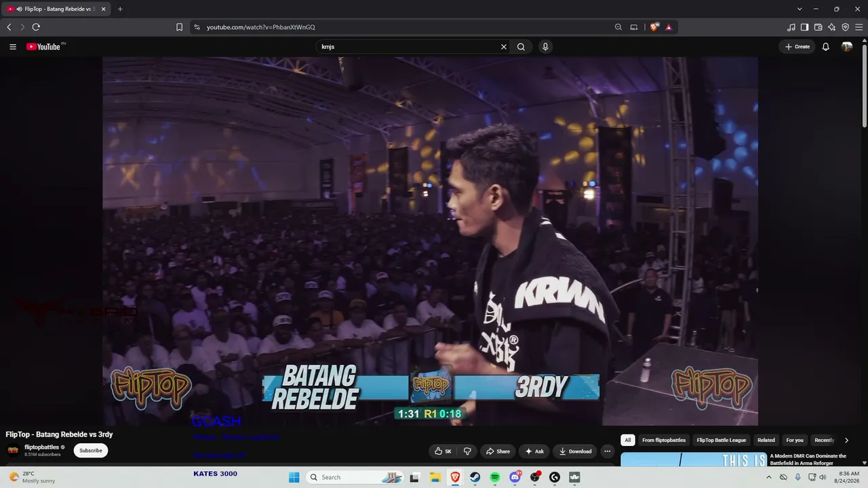Clear the search box text

[x=504, y=47]
